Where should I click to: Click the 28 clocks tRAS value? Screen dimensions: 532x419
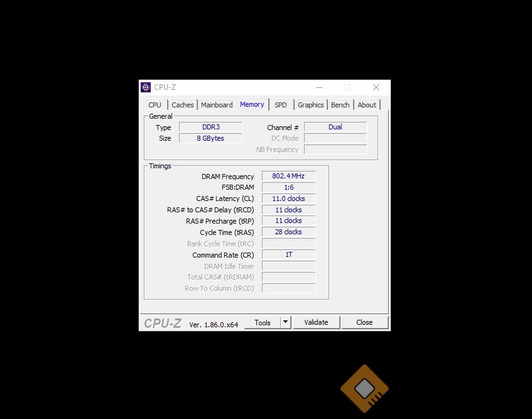289,232
